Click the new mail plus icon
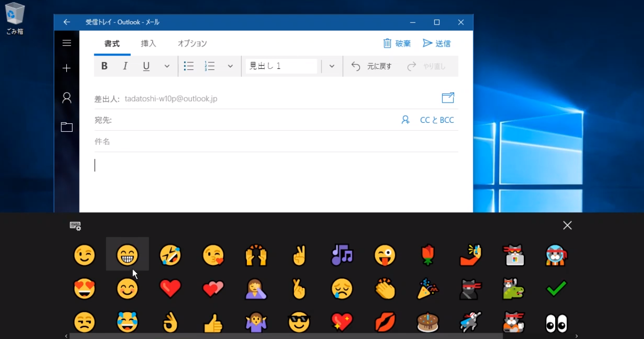 click(x=67, y=68)
